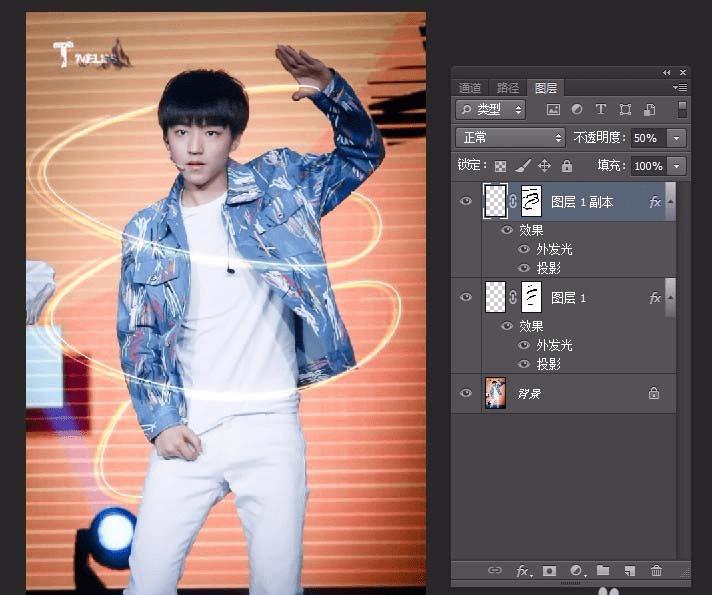
Task: Click the pixel layer filter icon
Action: pos(553,109)
